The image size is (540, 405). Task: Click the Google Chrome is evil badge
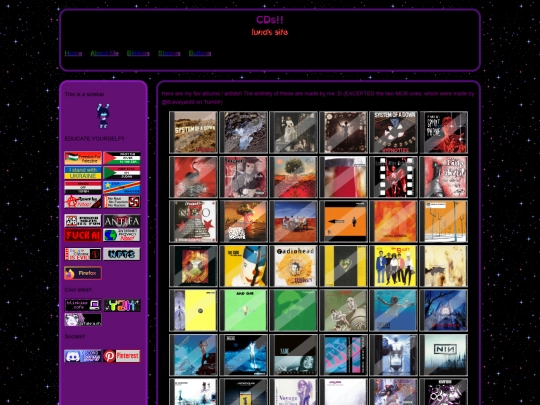pyautogui.click(x=83, y=254)
